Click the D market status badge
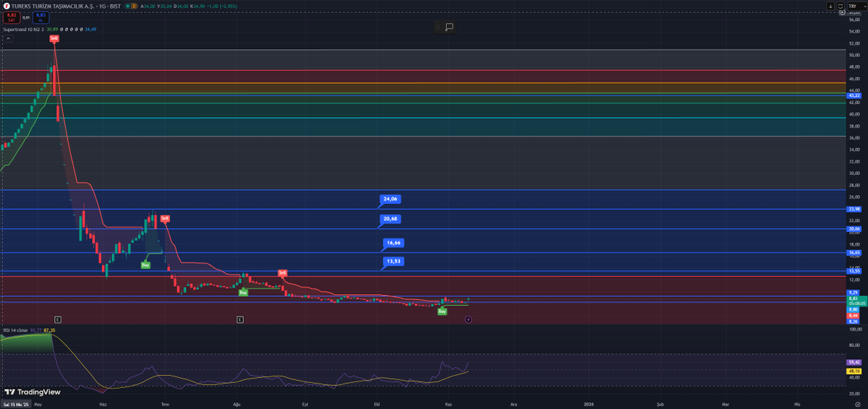 point(134,6)
